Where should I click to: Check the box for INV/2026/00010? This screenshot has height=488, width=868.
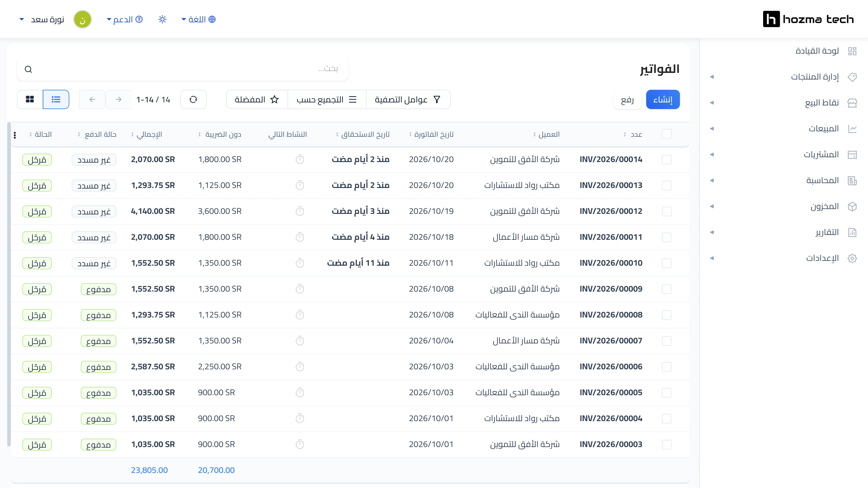(x=666, y=263)
